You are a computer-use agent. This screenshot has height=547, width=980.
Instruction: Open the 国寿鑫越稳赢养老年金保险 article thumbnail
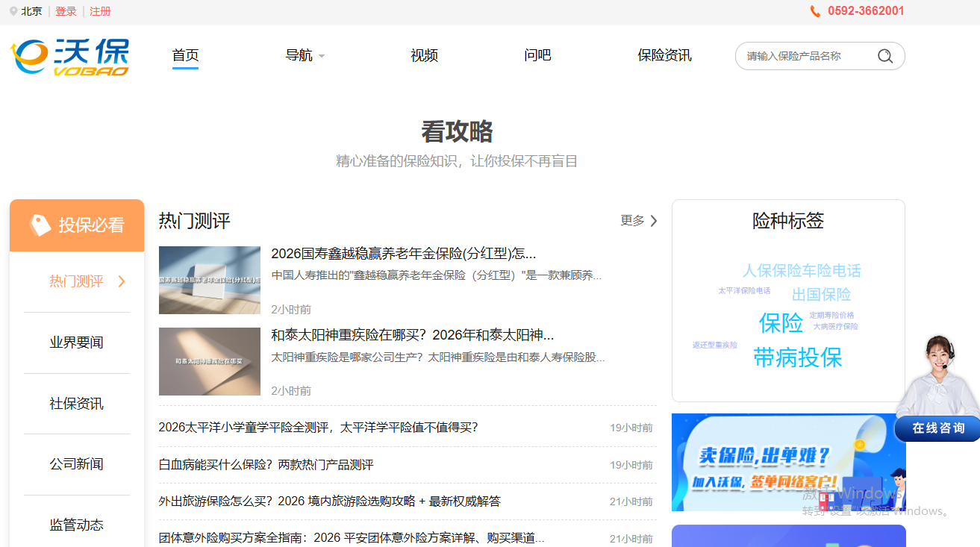pos(210,280)
